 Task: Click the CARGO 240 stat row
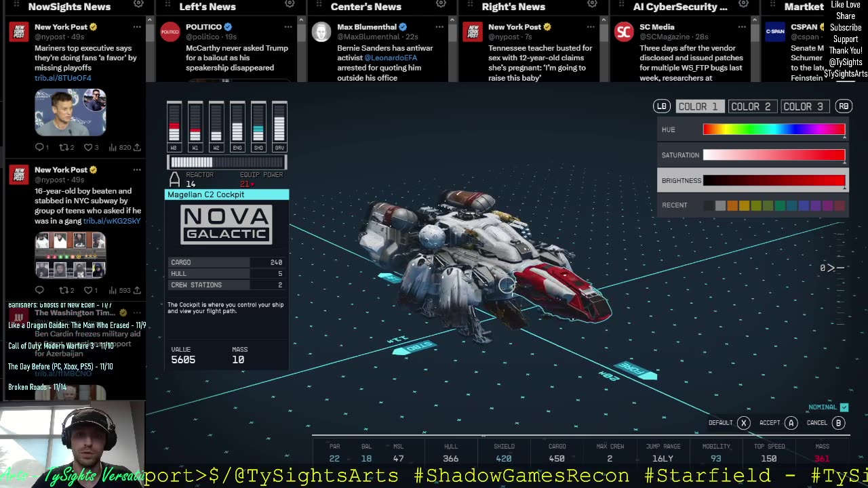coord(226,262)
